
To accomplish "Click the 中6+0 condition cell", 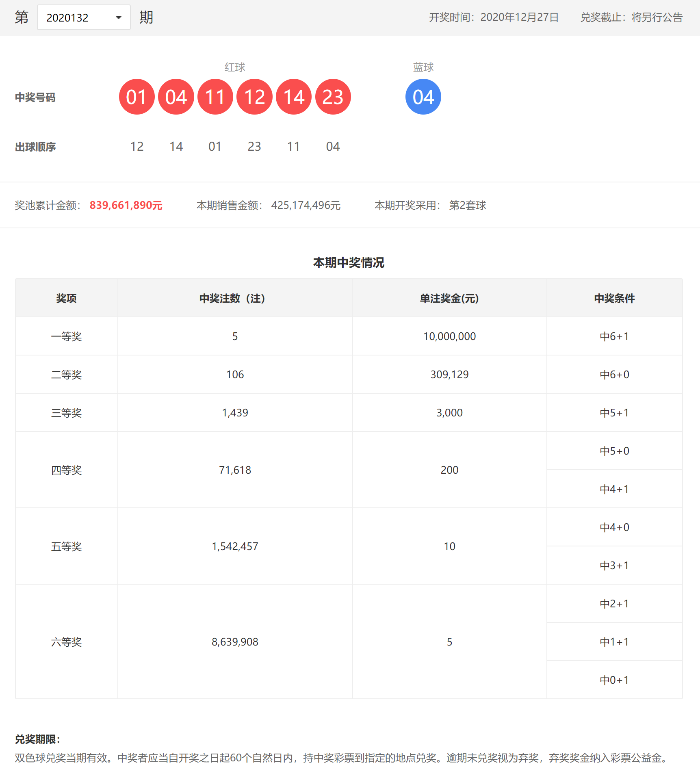I will pyautogui.click(x=614, y=375).
